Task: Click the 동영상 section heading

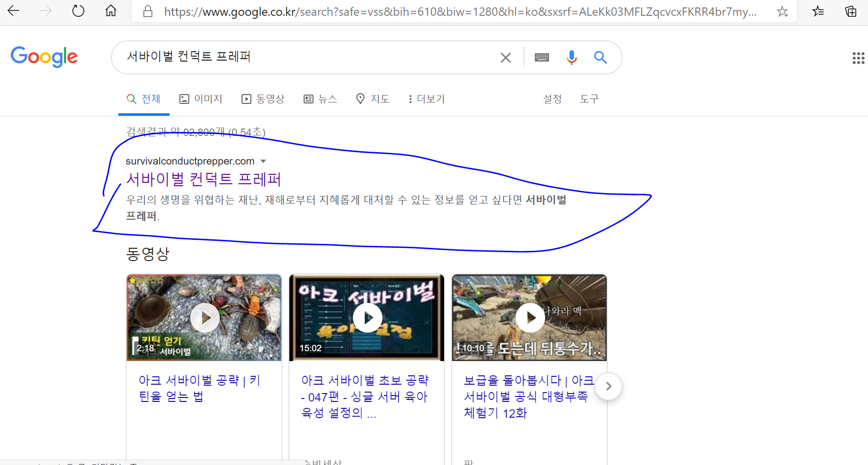Action: (148, 254)
